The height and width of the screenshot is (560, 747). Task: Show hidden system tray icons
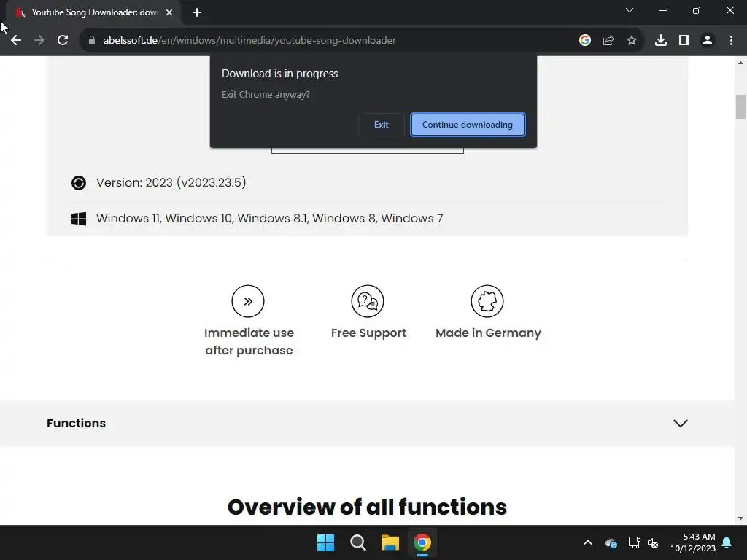point(588,542)
